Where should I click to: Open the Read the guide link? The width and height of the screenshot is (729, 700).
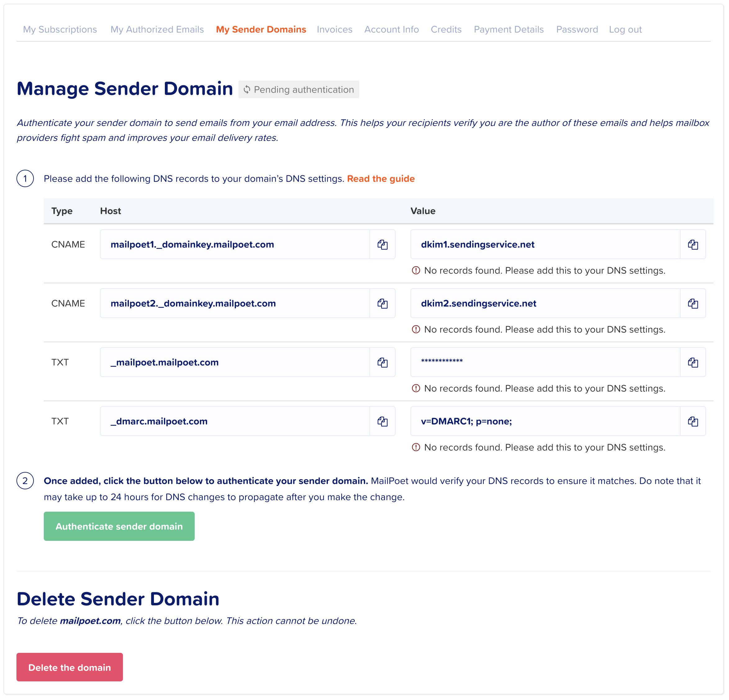381,179
